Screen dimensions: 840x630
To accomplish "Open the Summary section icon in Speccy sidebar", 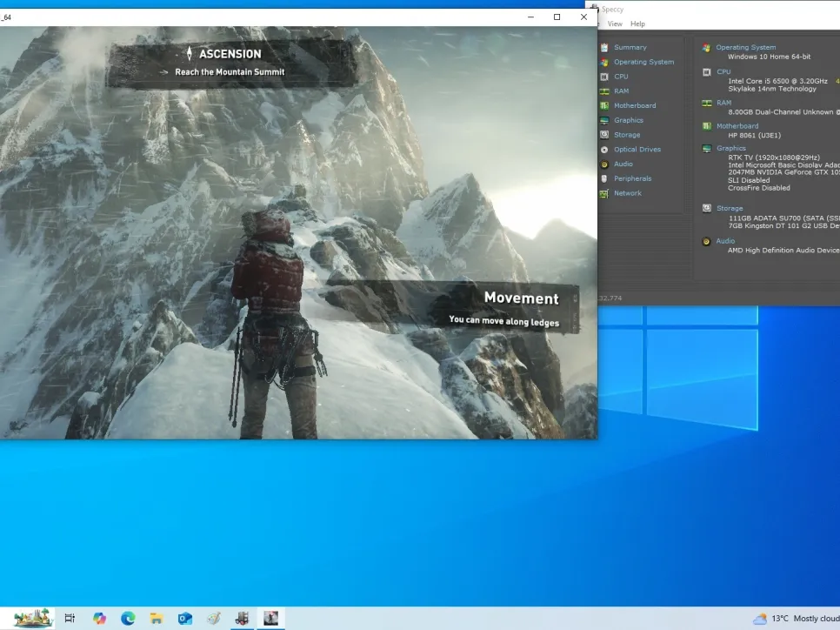I will pyautogui.click(x=604, y=48).
